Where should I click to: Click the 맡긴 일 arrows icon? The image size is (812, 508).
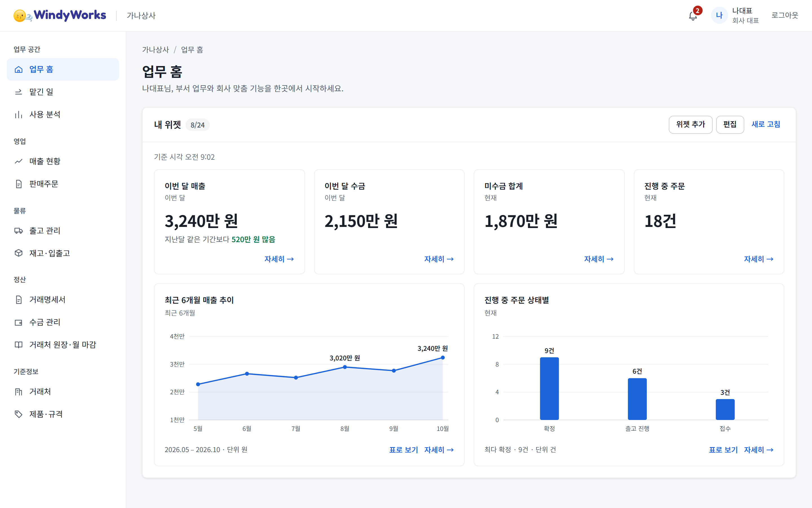[18, 92]
